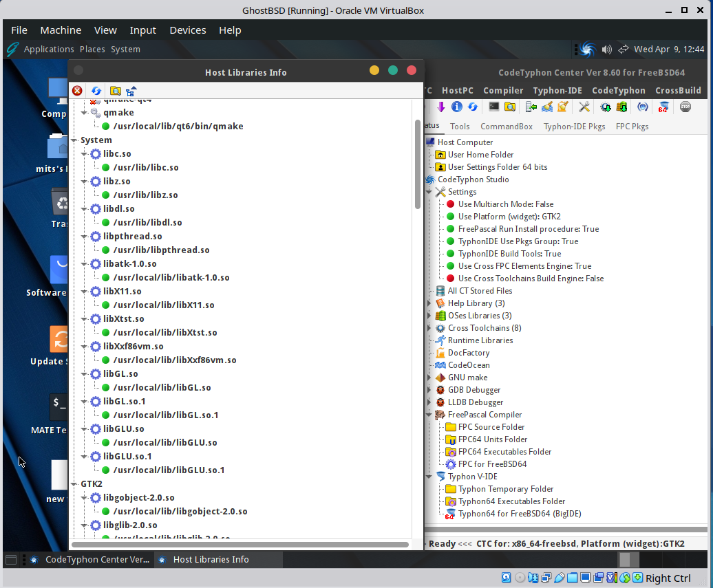Collapse the GTK2 group in the libraries tree
Screen dimensions: 713x588
pyautogui.click(x=74, y=484)
